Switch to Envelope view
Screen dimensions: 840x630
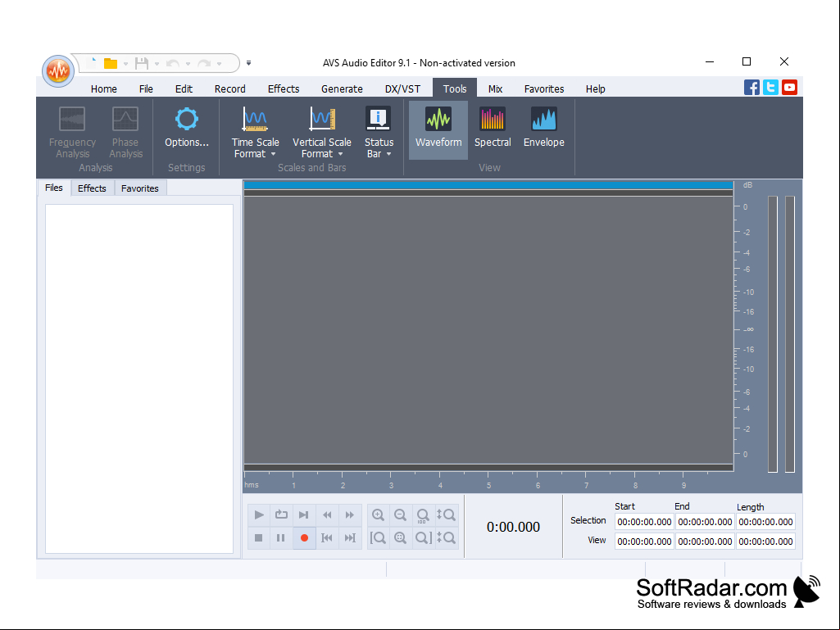click(544, 128)
